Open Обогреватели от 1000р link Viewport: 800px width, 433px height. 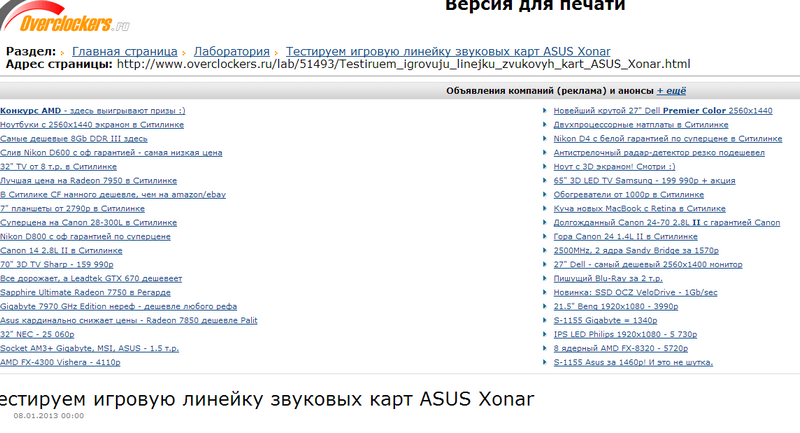[629, 194]
